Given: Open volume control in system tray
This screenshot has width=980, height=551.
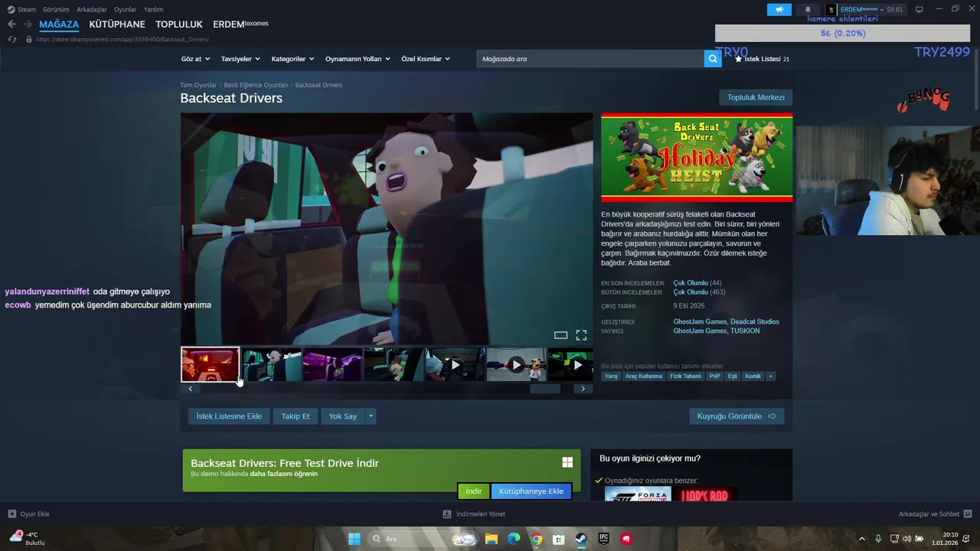Looking at the screenshot, I should [x=907, y=539].
